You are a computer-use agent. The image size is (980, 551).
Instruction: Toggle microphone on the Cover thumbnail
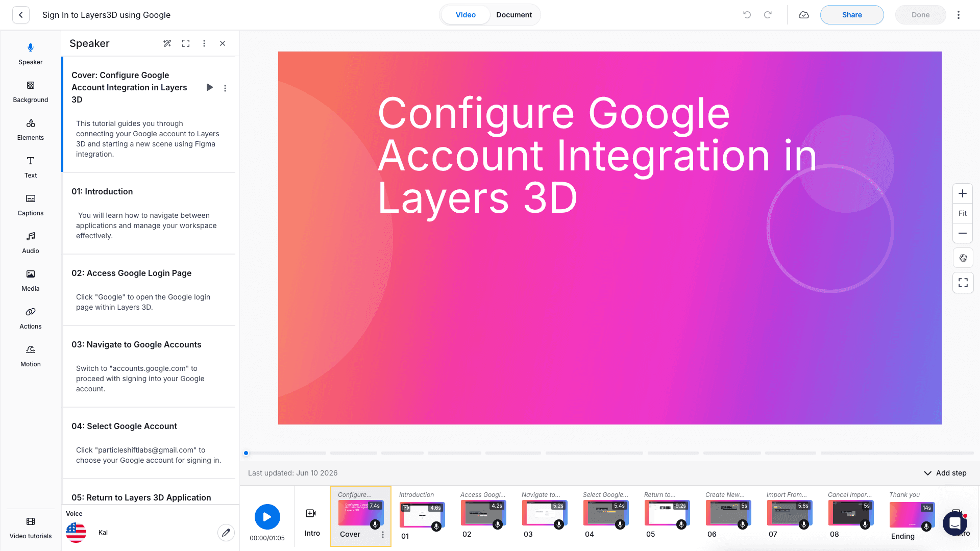click(x=375, y=524)
